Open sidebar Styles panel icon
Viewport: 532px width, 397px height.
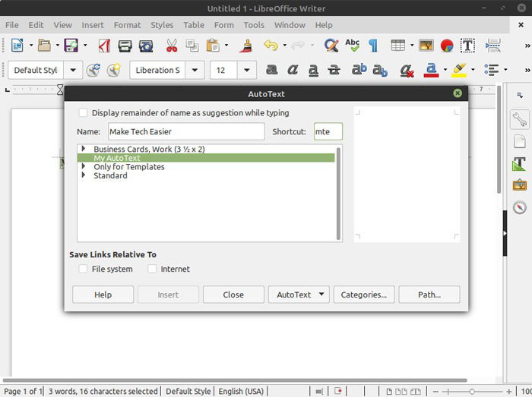(519, 164)
